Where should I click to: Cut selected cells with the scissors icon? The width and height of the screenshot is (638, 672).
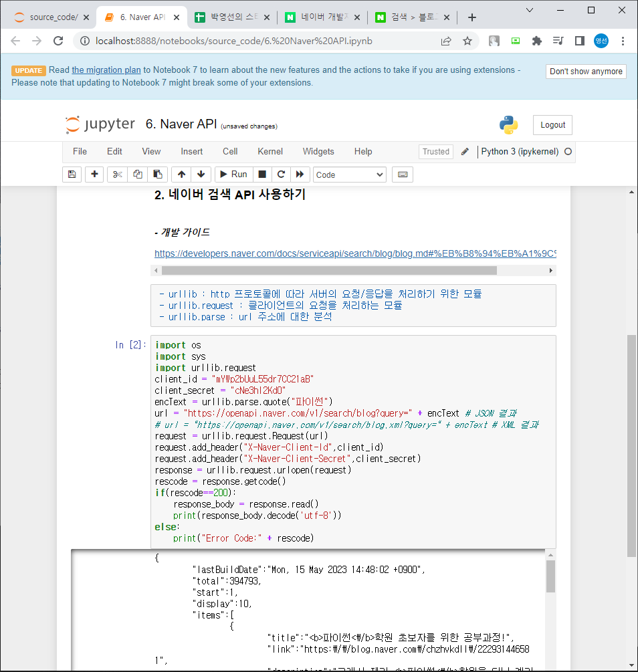118,175
